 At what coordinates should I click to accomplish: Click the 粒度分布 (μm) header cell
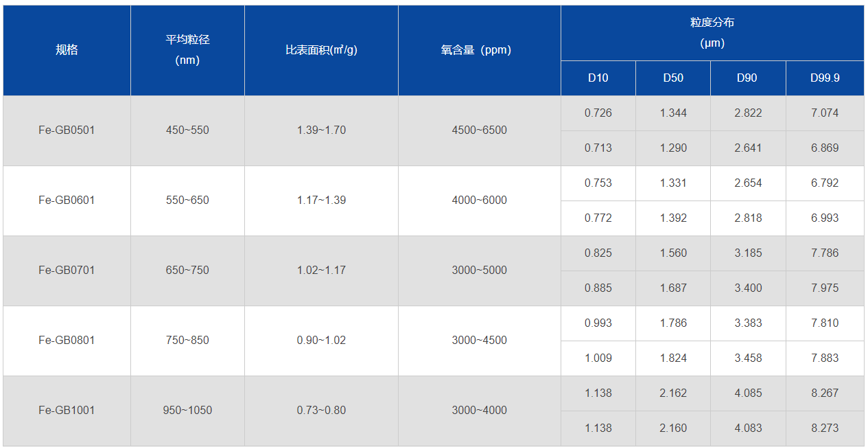click(x=712, y=33)
